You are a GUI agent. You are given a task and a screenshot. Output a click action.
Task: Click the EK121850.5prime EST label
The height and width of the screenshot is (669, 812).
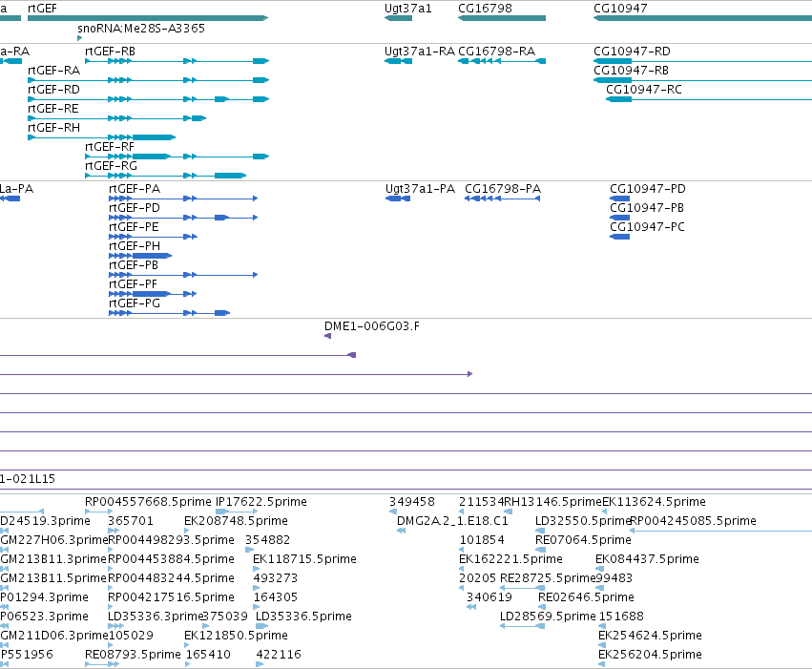point(236,636)
